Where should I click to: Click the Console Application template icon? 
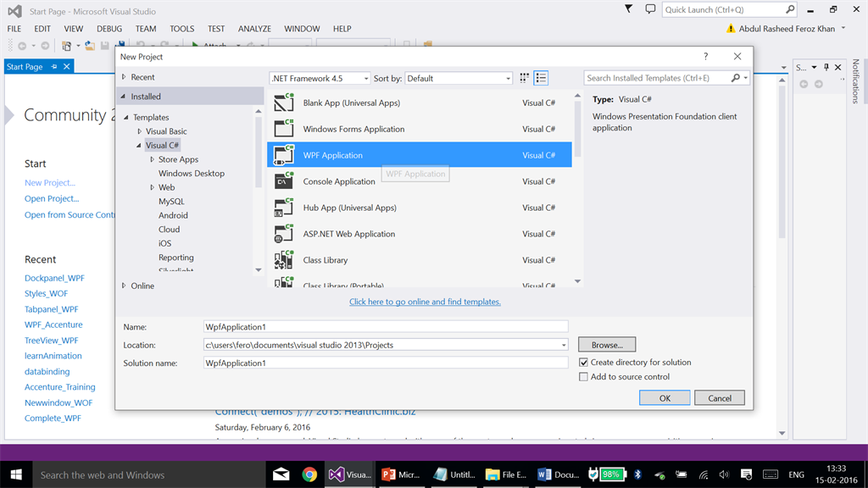point(284,181)
